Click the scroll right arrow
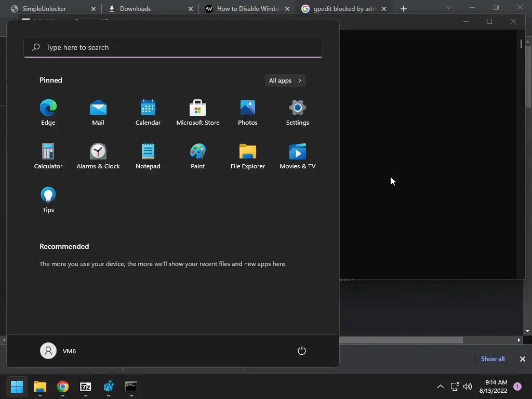Image resolution: width=532 pixels, height=399 pixels. point(519,340)
